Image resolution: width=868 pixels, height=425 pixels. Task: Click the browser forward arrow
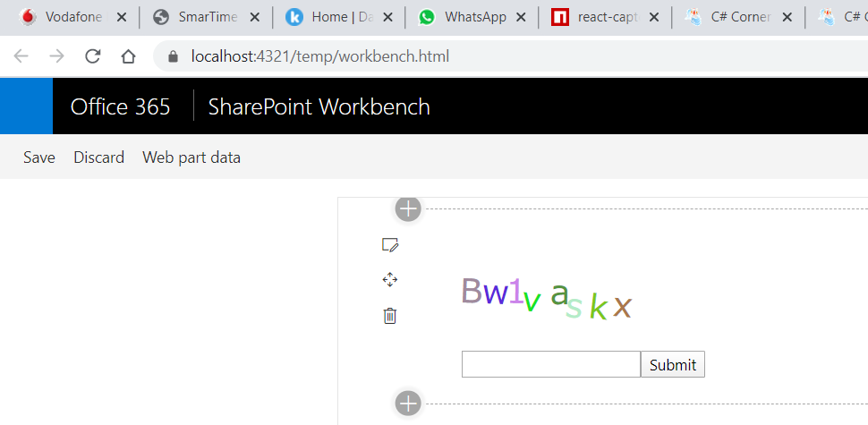pos(56,55)
